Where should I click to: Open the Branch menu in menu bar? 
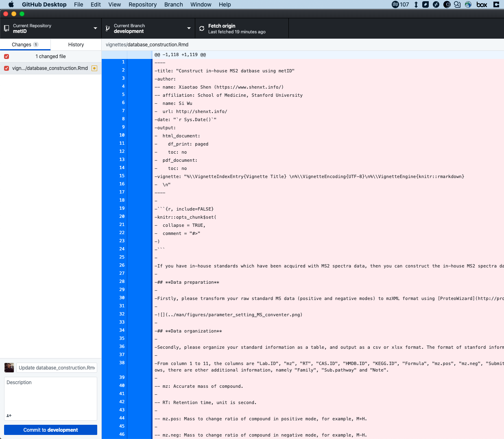[x=173, y=4]
